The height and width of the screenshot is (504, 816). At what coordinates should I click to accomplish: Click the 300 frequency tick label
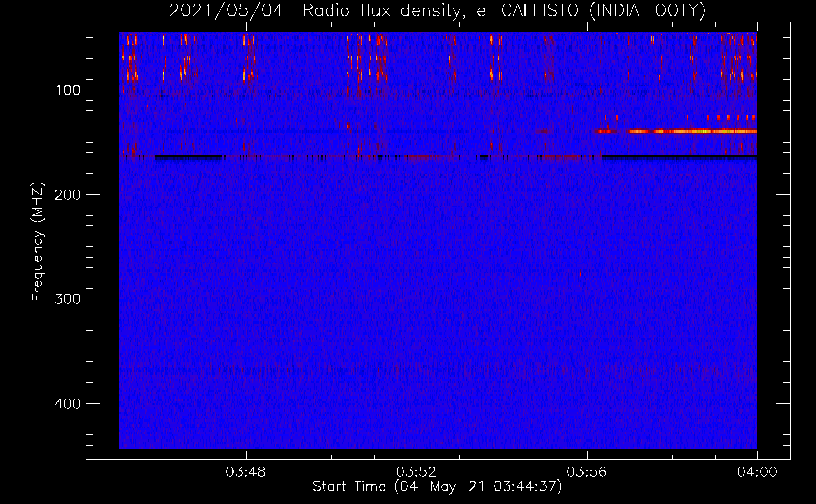coord(68,299)
